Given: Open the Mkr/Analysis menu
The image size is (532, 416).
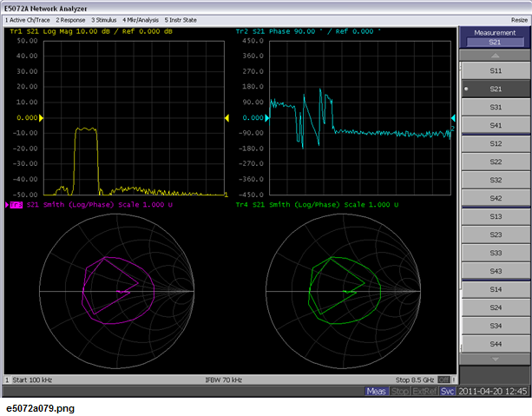Looking at the screenshot, I should pos(141,20).
